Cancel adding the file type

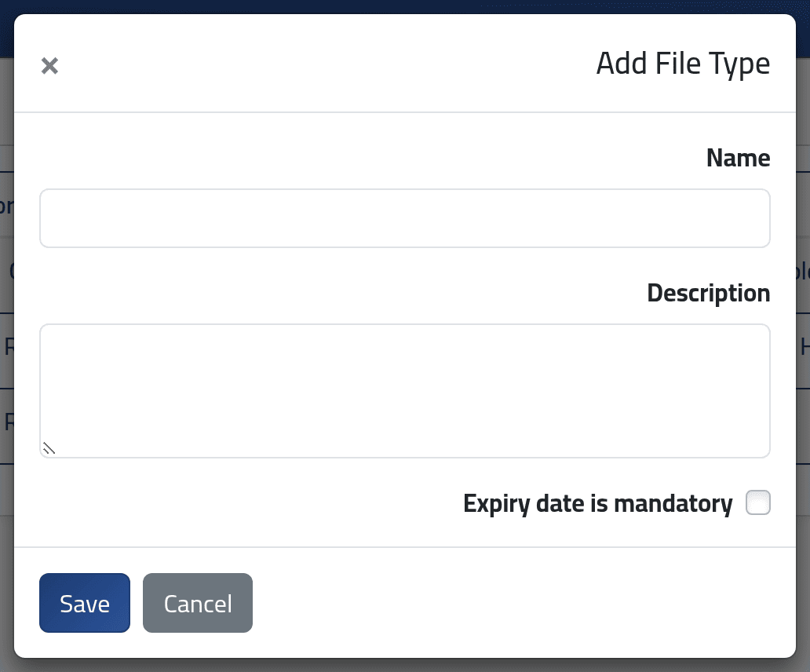(x=198, y=603)
